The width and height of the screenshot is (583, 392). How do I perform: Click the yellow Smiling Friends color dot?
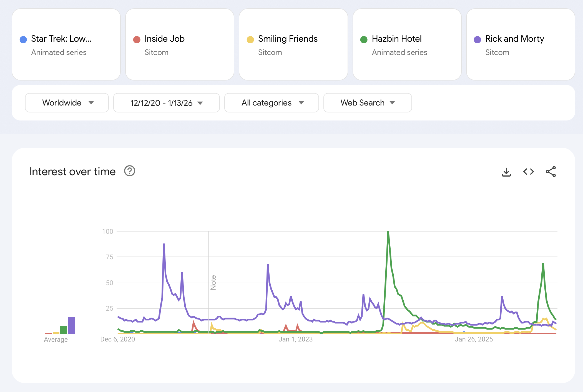tap(250, 40)
